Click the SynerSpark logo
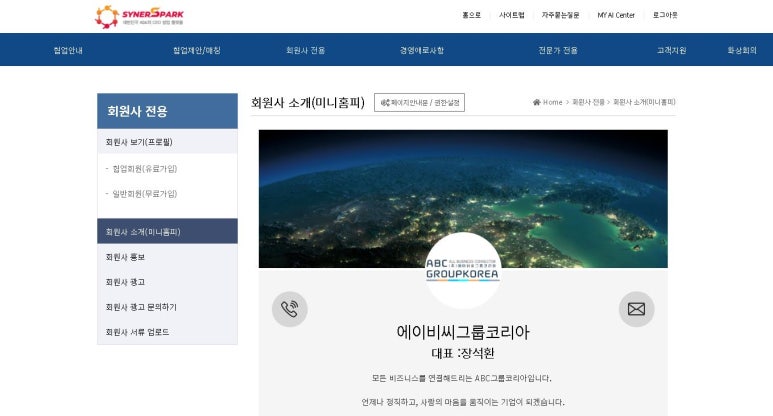 pos(139,16)
